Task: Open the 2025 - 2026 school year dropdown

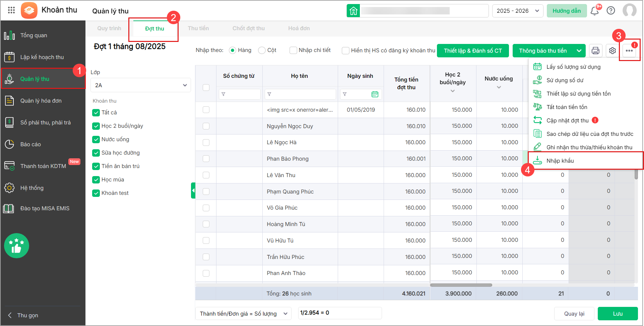Action: (518, 11)
